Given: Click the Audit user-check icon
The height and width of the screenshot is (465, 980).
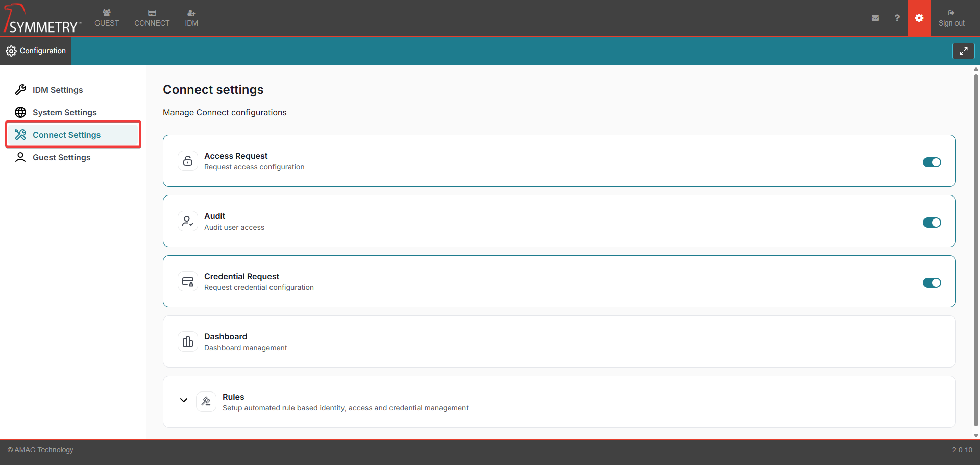Looking at the screenshot, I should click(x=188, y=221).
